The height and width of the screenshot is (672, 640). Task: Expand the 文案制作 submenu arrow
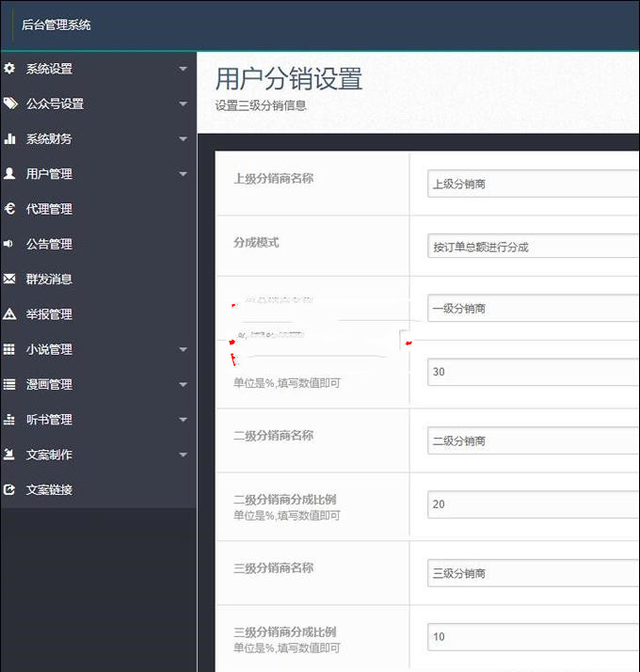point(183,455)
